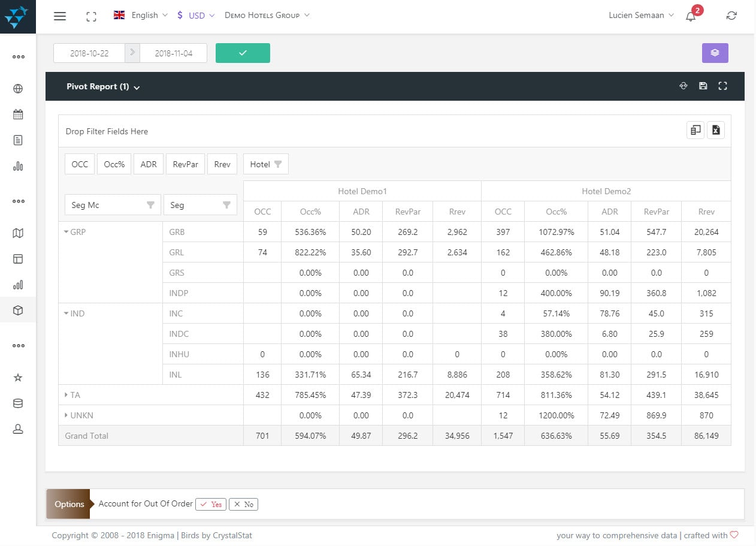Enable Yes for Account for Out Of Order

pyautogui.click(x=210, y=504)
